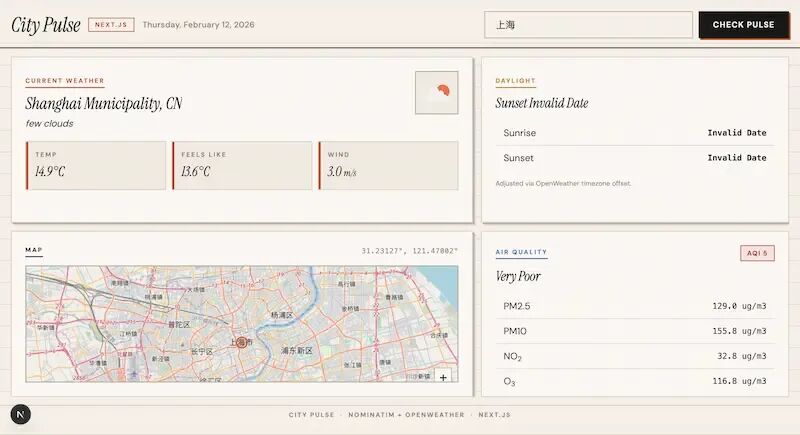800x435 pixels.
Task: Click the AQI 5 badge
Action: (x=757, y=253)
